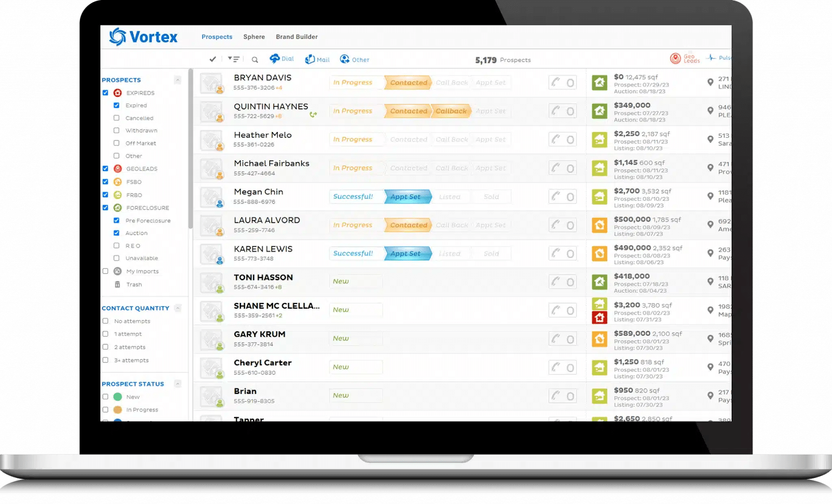Screen dimensions: 832x504
Task: Uncheck the FSBO filter checkbox
Action: point(106,182)
